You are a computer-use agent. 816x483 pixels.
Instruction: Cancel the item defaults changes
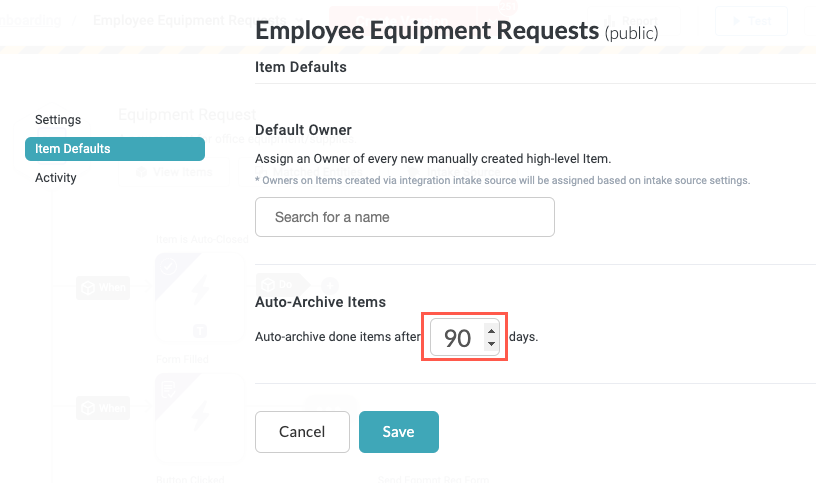click(x=302, y=432)
